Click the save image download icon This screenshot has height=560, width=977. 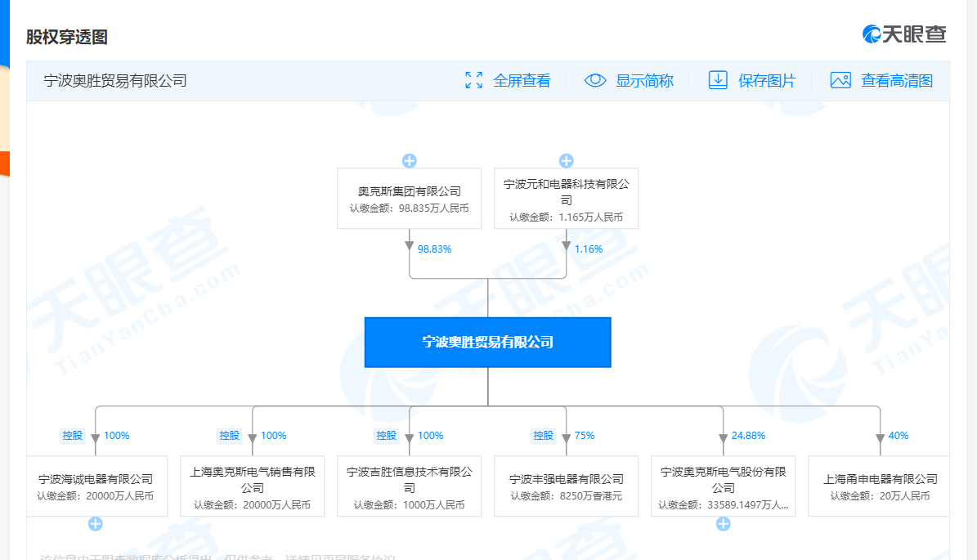click(x=718, y=80)
